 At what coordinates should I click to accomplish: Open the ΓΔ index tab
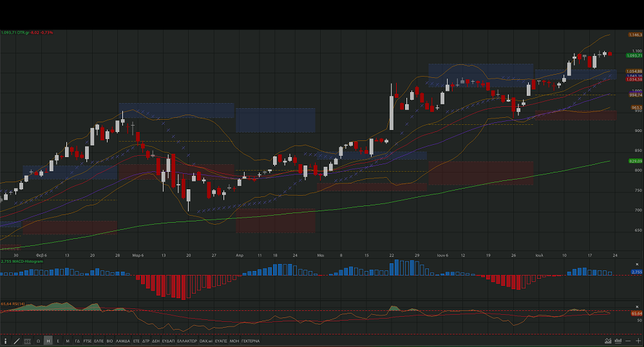(77, 341)
